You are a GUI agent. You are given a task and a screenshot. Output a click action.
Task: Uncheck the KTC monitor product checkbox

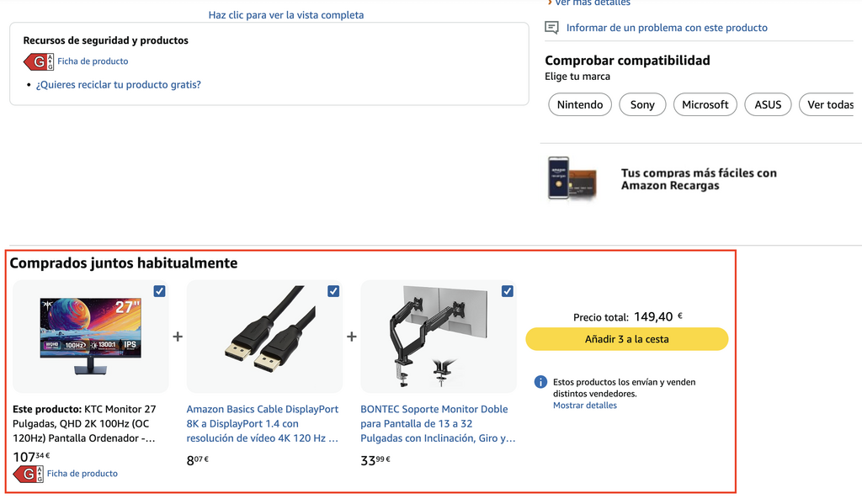(159, 290)
